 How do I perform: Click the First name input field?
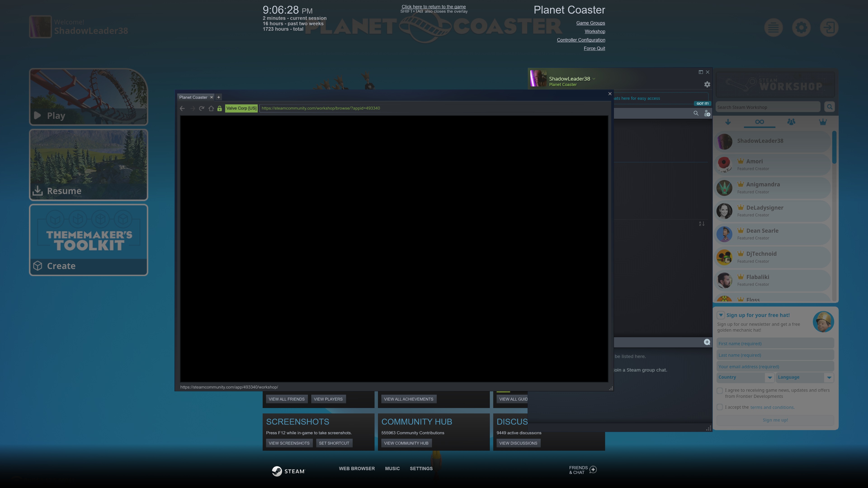click(x=775, y=344)
